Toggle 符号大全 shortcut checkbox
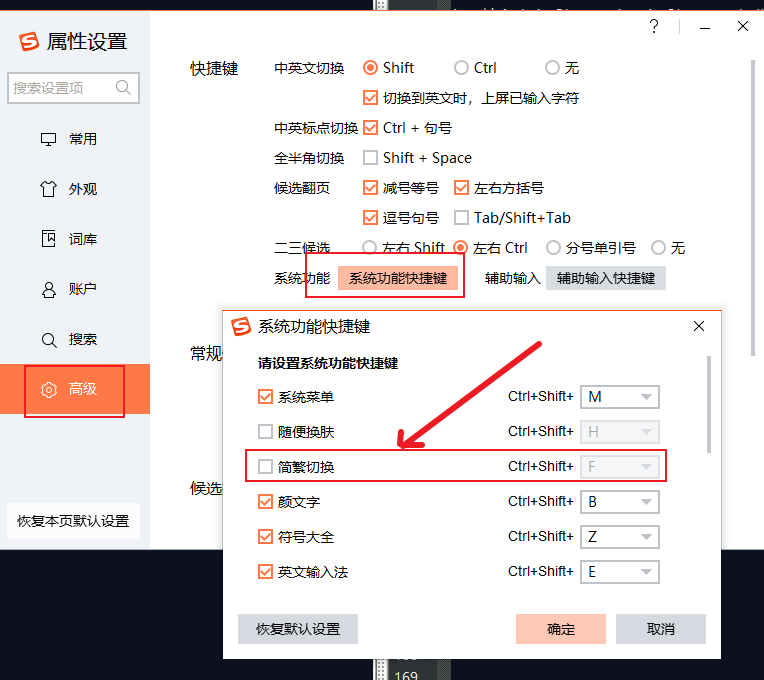 265,537
